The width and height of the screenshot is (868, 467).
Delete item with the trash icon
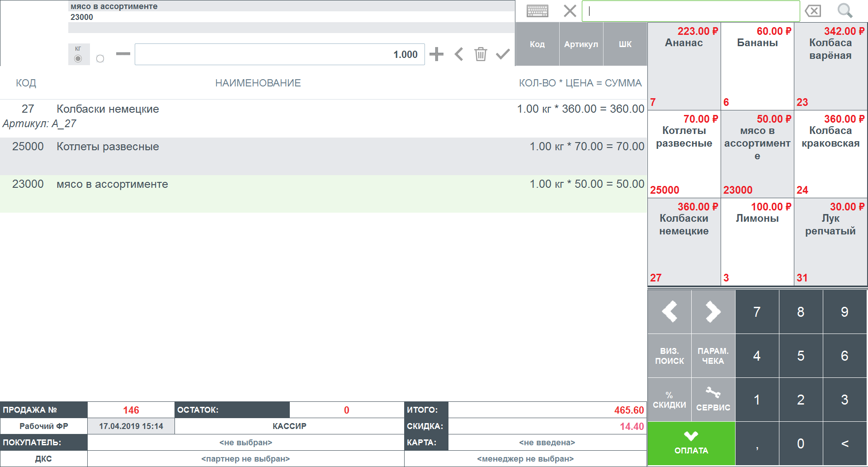point(481,54)
